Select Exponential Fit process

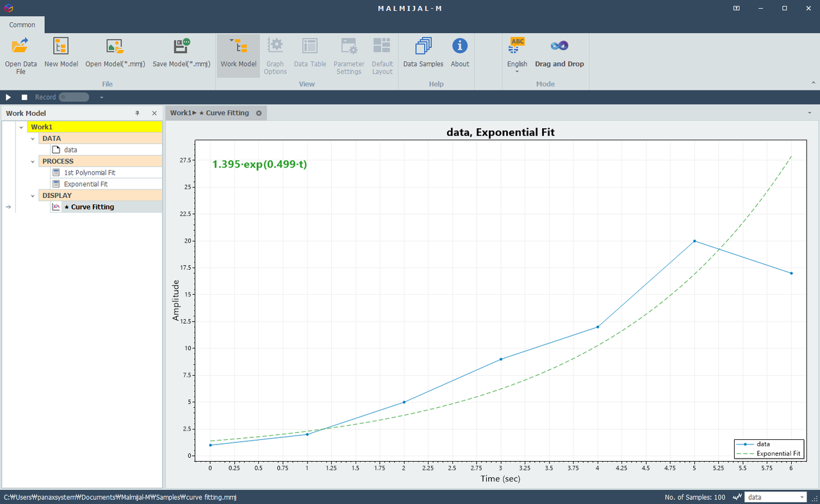106,184
